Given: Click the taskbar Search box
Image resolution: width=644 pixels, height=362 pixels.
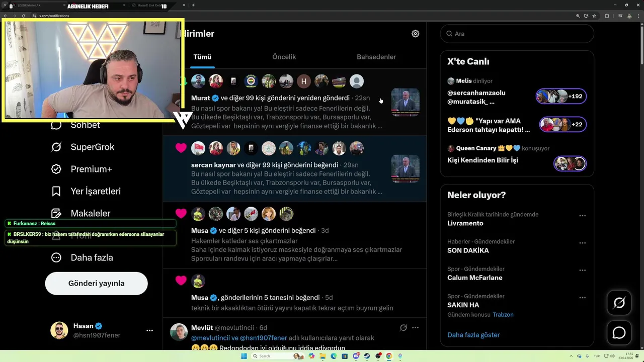Looking at the screenshot, I should tap(278, 356).
